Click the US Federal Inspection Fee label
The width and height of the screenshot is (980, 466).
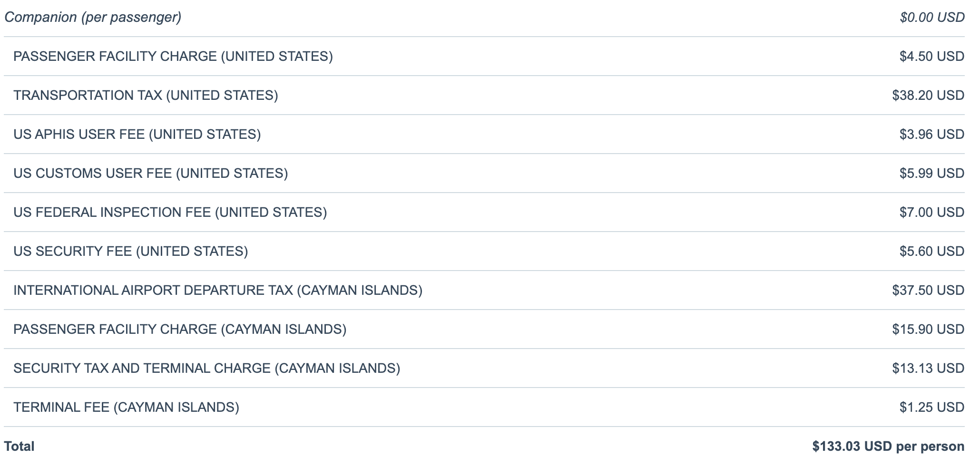[170, 213]
